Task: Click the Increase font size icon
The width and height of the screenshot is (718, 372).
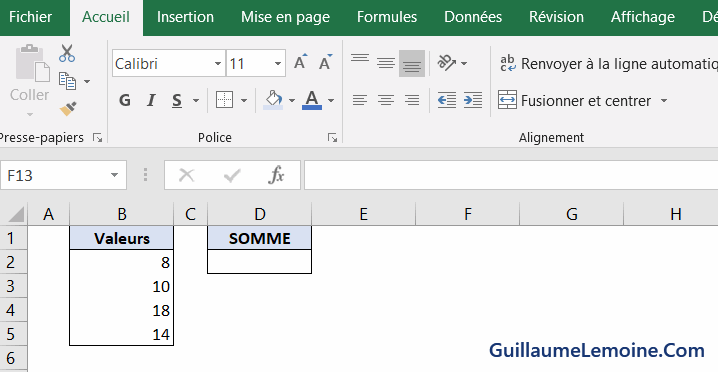Action: [x=300, y=62]
